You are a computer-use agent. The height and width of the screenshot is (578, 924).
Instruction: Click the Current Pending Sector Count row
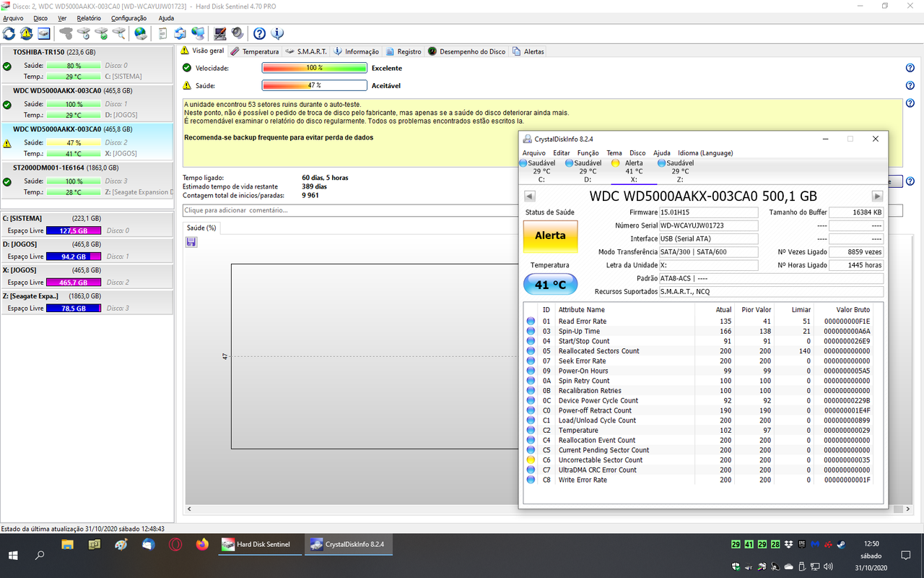tap(699, 450)
